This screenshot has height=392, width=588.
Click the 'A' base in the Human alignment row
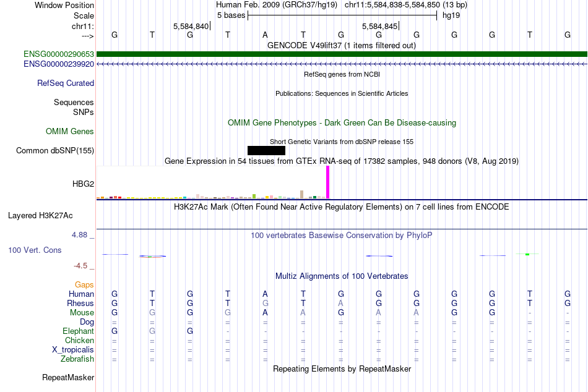click(x=265, y=294)
